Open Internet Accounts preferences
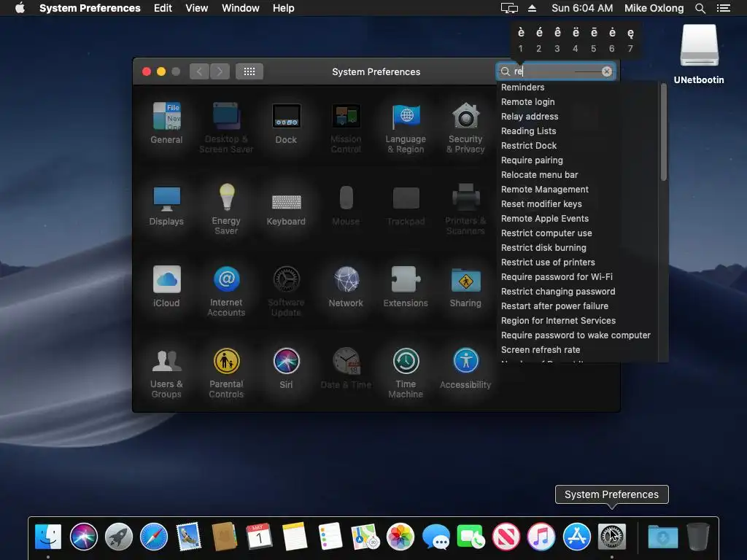 click(x=226, y=290)
